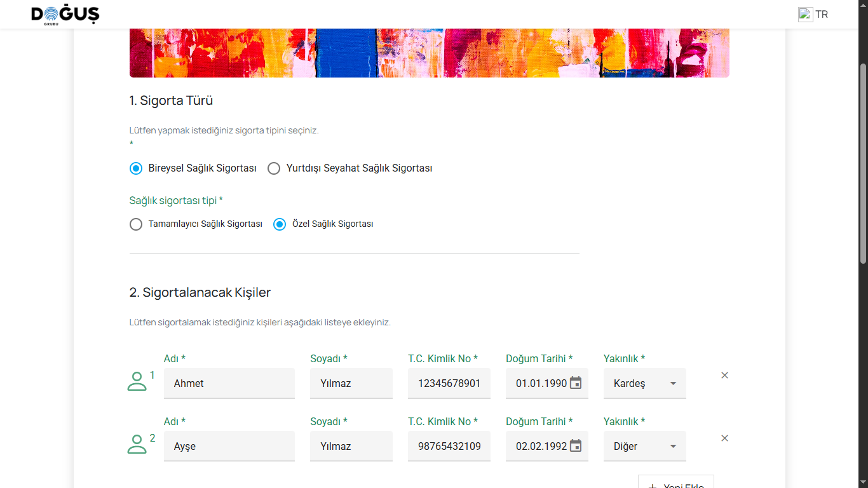Screen dimensions: 868x488
Task: Click the person icon for insured 2
Action: (137, 444)
